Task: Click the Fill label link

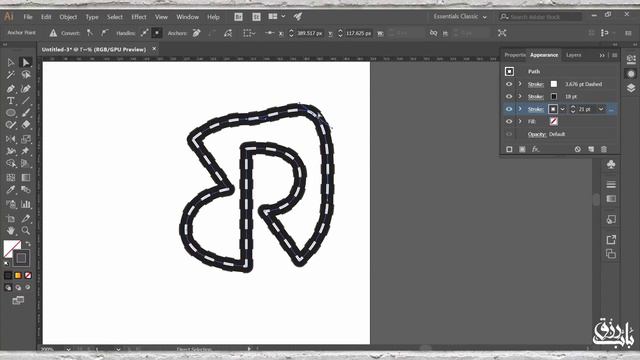Action: point(531,122)
